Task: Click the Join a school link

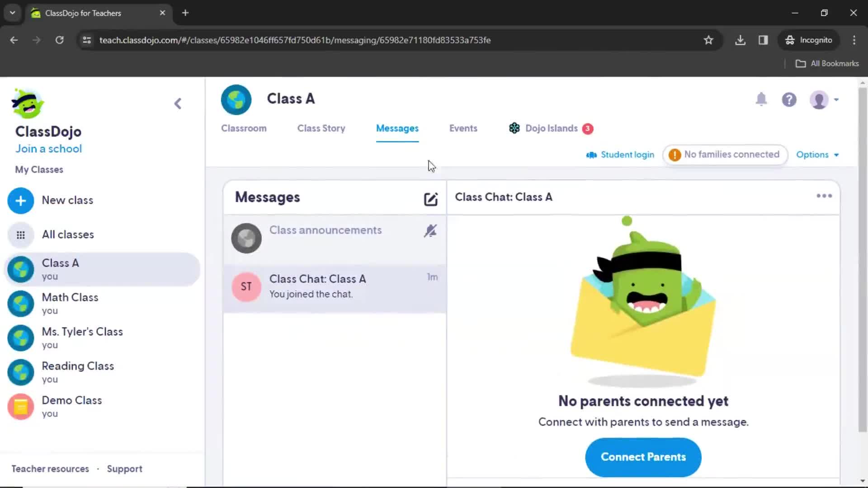Action: [49, 149]
